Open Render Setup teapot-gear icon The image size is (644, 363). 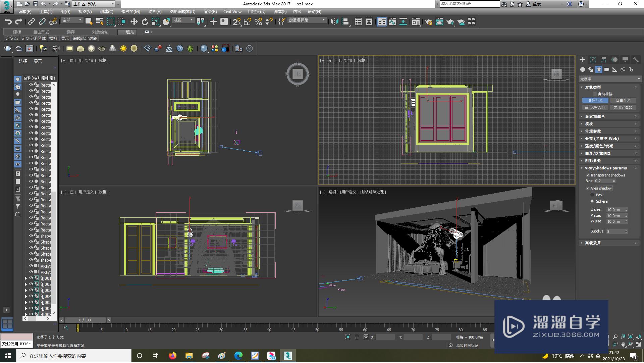point(429,22)
